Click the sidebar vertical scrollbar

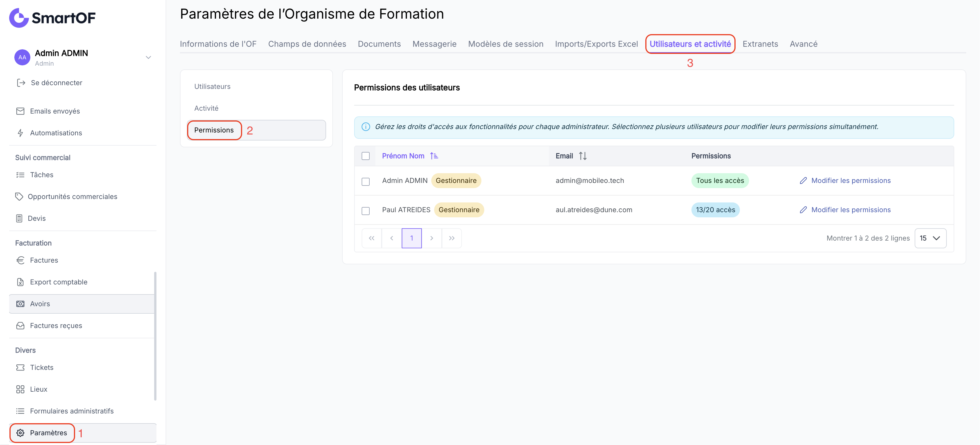155,336
